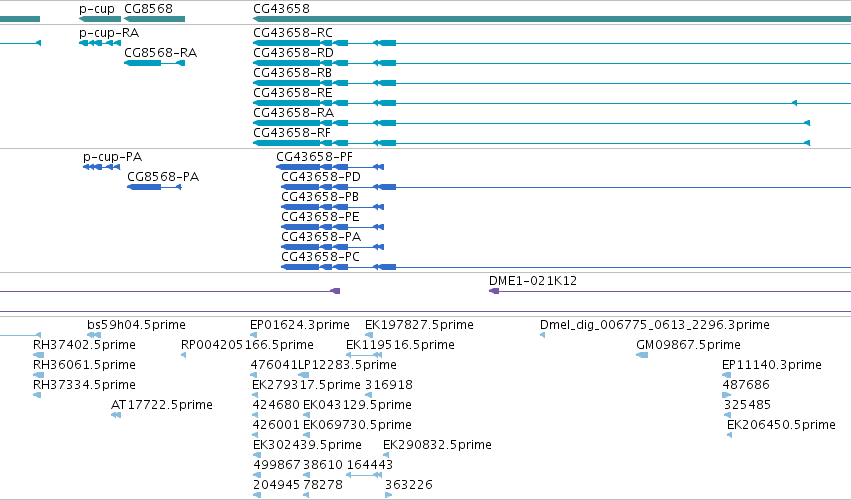Click the 316918 EST label
This screenshot has height=500, width=851.
[389, 385]
